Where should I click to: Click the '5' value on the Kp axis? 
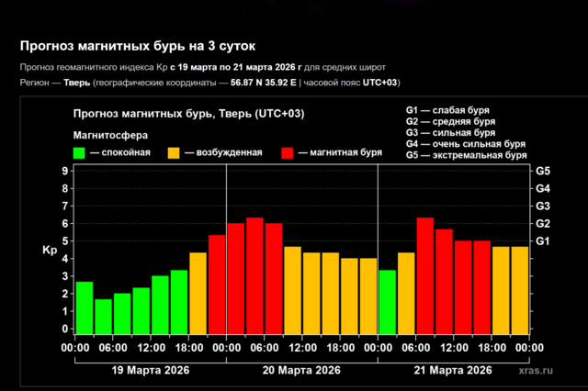tap(65, 241)
